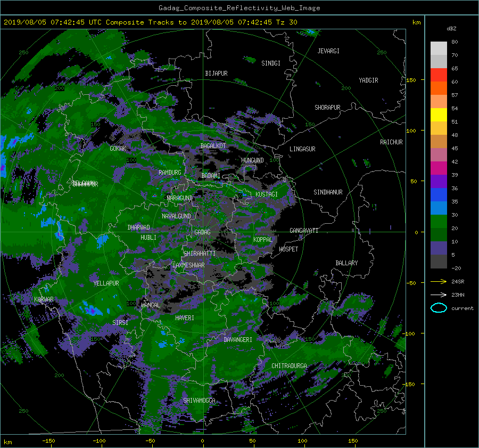Click the 'current' legend text
This screenshot has width=479, height=448.
tap(462, 308)
